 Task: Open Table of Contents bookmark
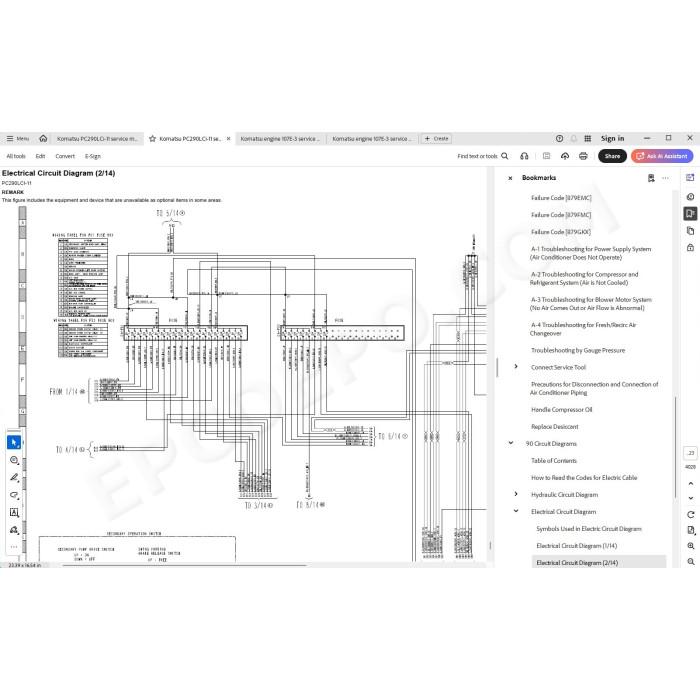(554, 461)
